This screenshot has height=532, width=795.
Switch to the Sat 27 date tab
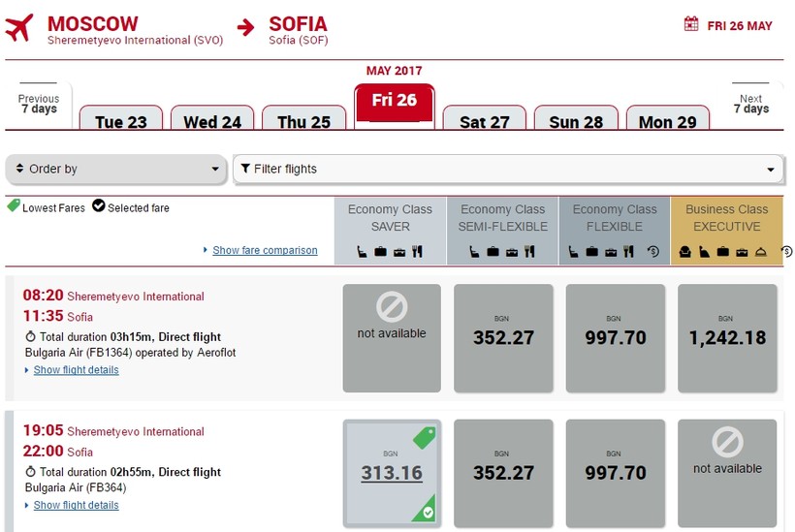[484, 121]
